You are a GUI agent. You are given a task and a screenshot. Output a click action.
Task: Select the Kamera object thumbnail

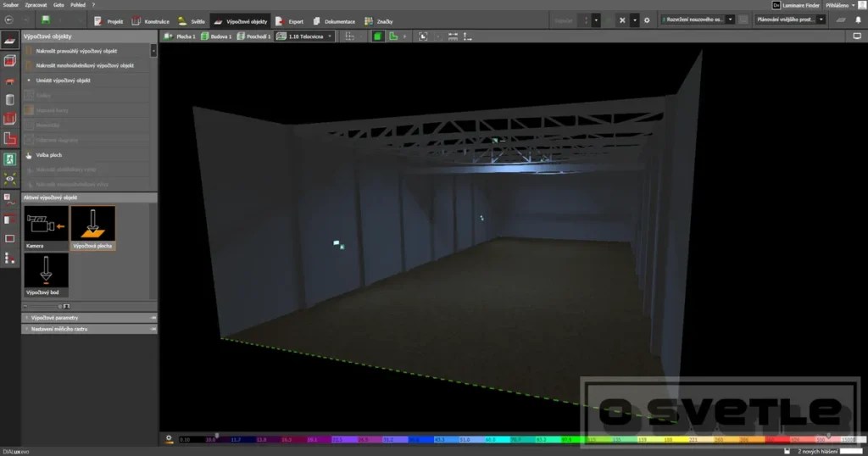tap(46, 227)
